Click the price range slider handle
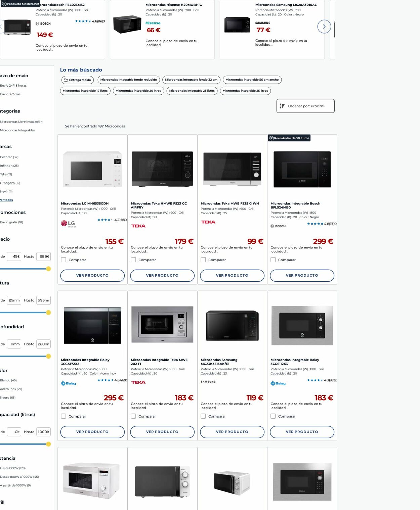Viewport: 420px width, 510px height. click(x=48, y=269)
